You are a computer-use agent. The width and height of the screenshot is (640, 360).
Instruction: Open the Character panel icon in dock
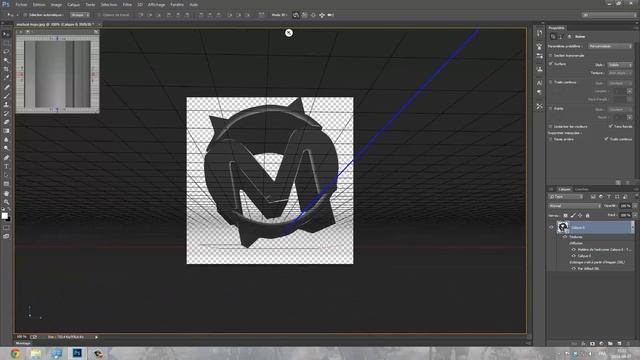(539, 83)
